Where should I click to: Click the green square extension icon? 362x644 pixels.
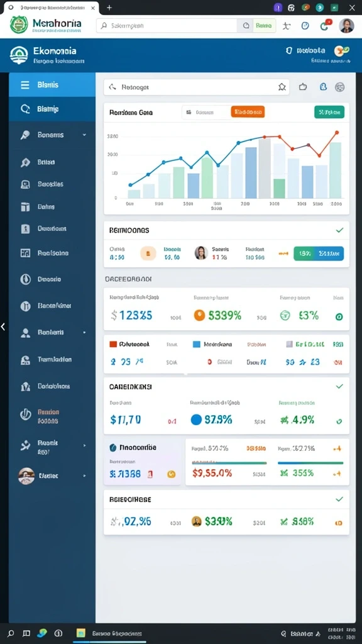pos(334,8)
